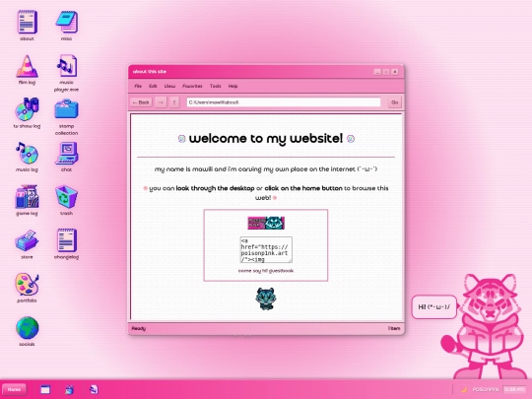Click the moon icon in the system tray

pos(464,389)
